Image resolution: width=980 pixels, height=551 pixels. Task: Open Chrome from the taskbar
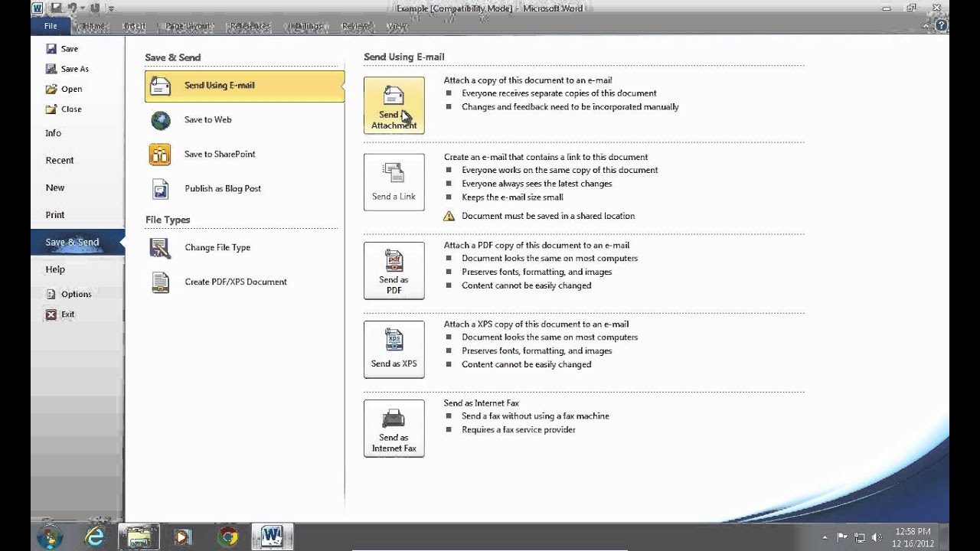(x=227, y=536)
